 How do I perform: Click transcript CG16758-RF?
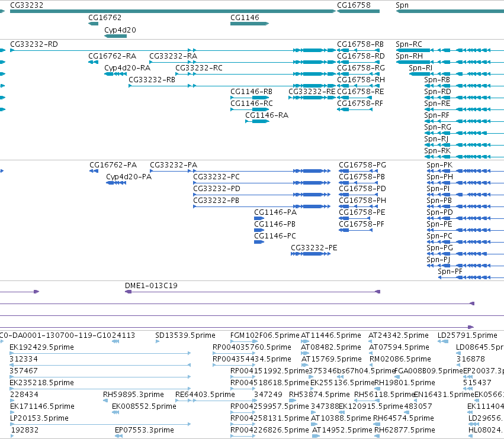coord(360,104)
